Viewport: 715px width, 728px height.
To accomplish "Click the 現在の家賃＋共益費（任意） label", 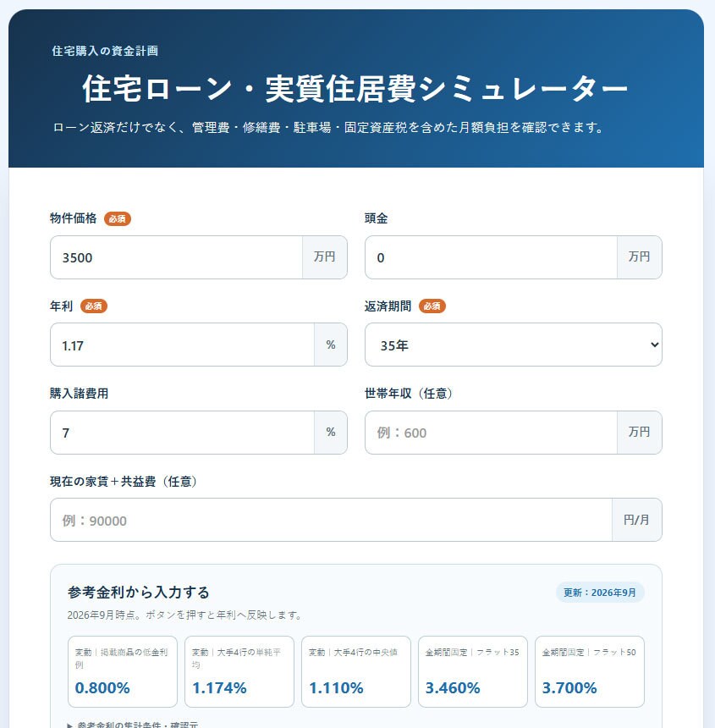I will point(123,481).
